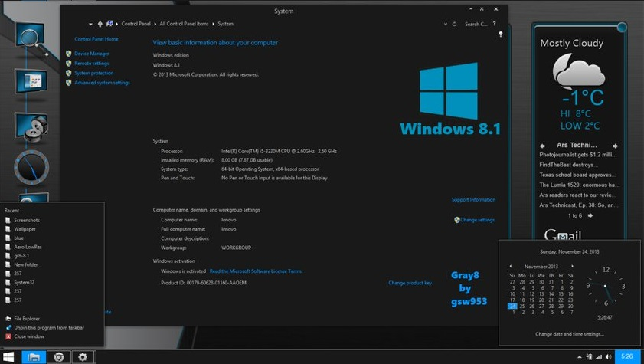Open New folder from the jump list
Image resolution: width=644 pixels, height=364 pixels.
tap(26, 264)
